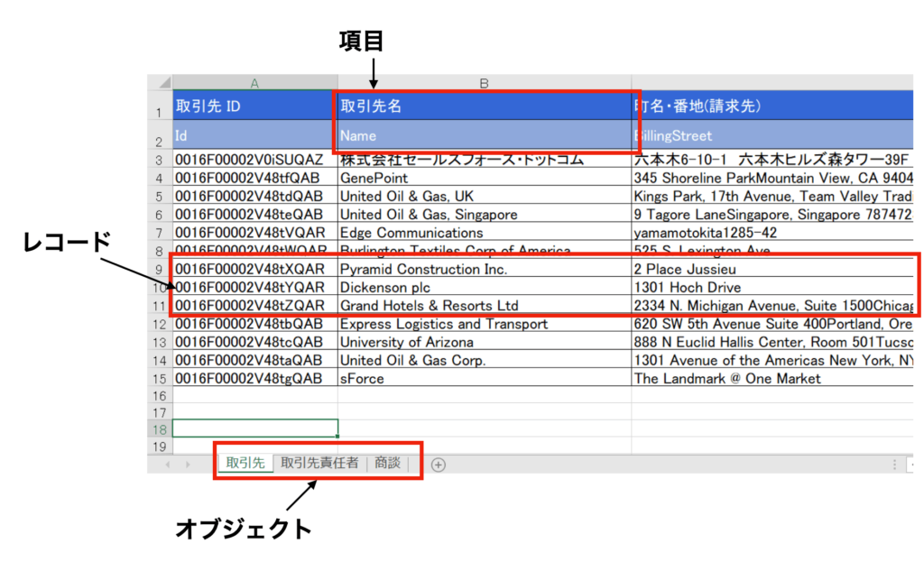924x571 pixels.
Task: Select cell 0016F00002V48teQAB
Action: click(255, 214)
